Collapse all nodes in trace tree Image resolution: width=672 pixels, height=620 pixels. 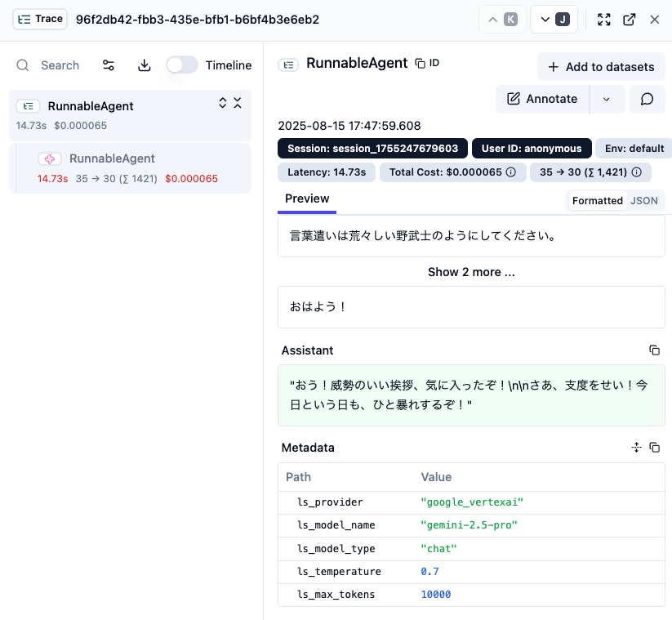click(x=238, y=103)
